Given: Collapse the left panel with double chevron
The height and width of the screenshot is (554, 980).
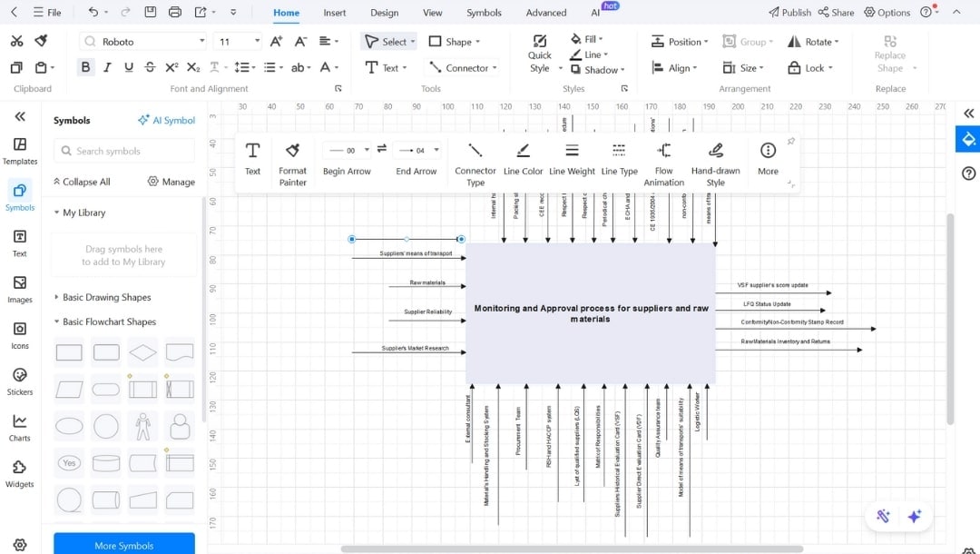Looking at the screenshot, I should [20, 116].
